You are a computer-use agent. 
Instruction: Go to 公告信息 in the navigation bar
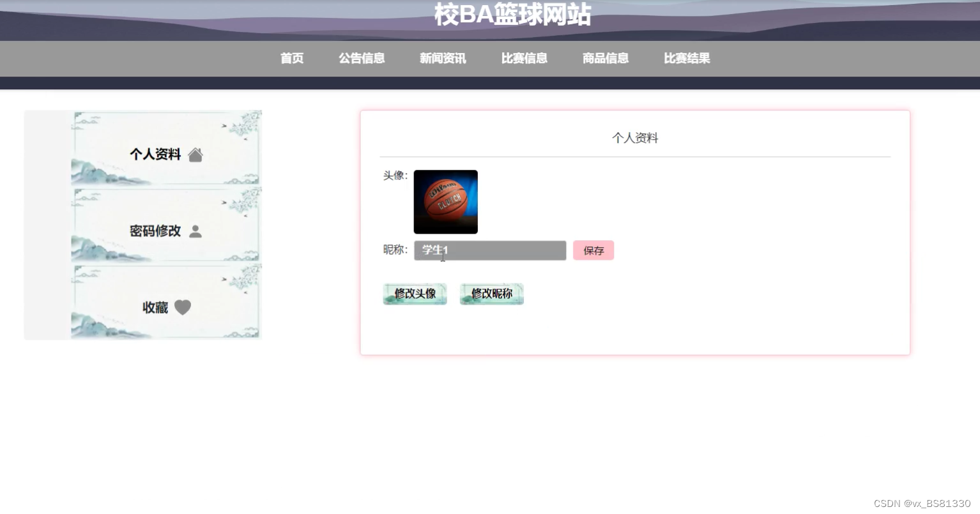pyautogui.click(x=362, y=58)
